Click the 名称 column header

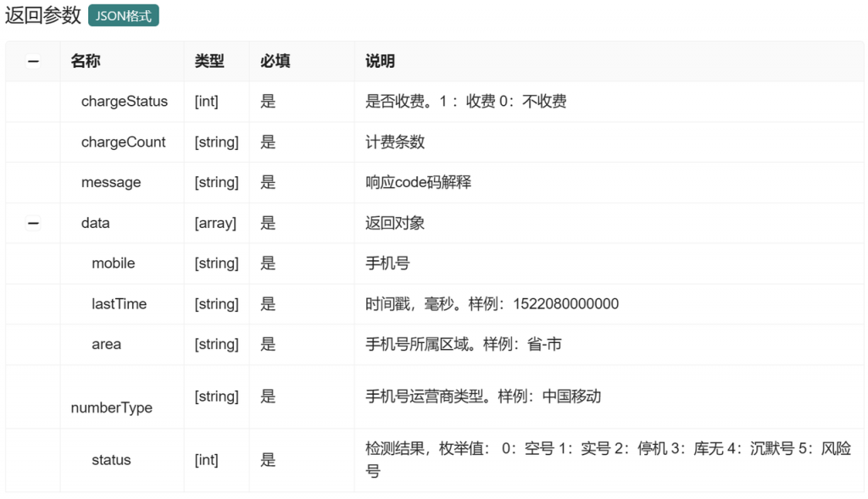(86, 61)
